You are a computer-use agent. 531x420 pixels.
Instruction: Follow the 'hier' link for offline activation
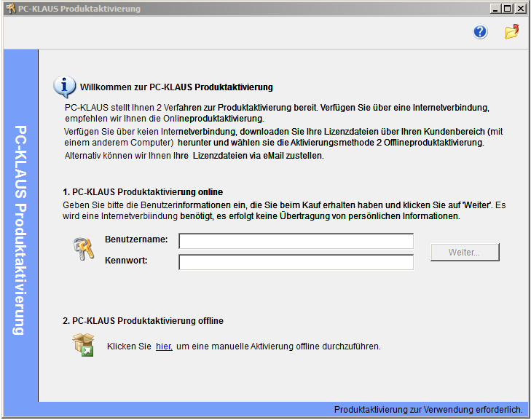tap(163, 346)
